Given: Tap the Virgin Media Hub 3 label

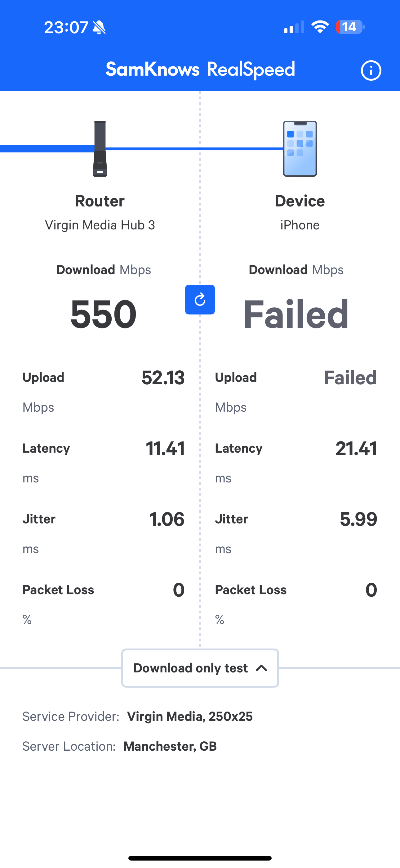Looking at the screenshot, I should pyautogui.click(x=100, y=225).
